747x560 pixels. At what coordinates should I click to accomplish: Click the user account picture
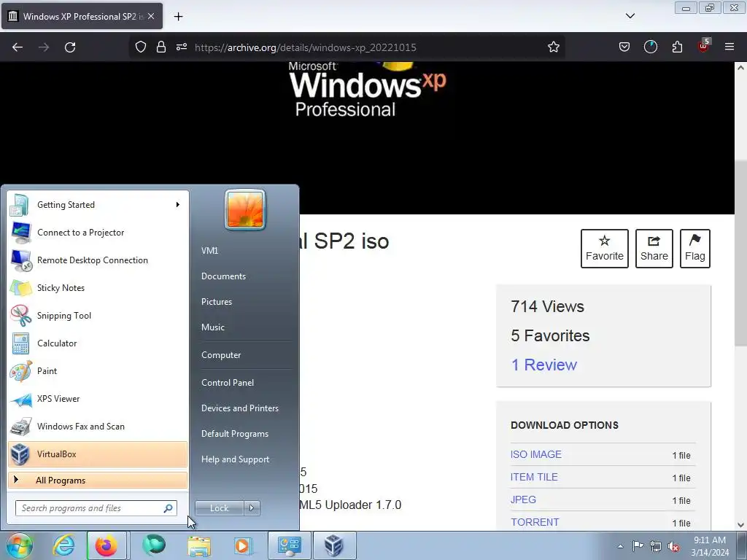[245, 209]
